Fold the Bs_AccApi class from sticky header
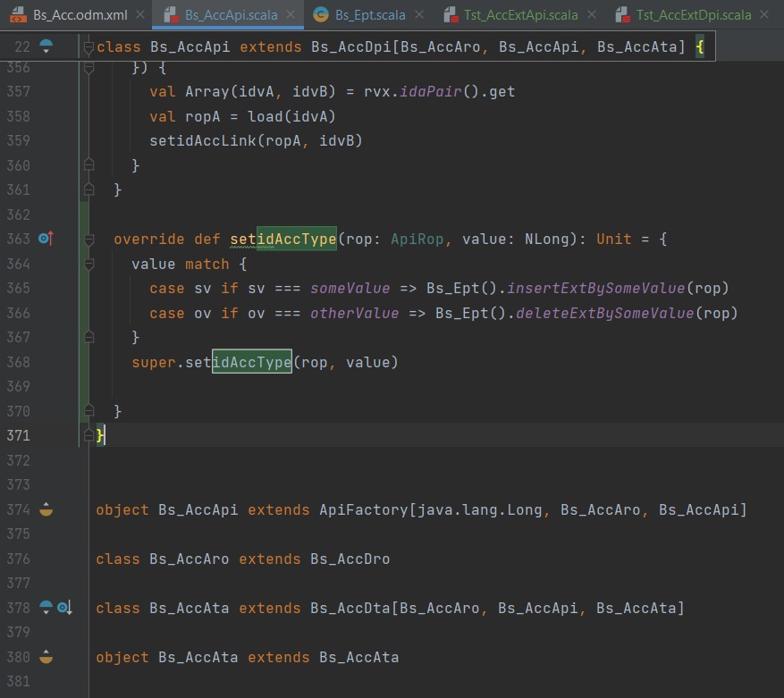 88,46
